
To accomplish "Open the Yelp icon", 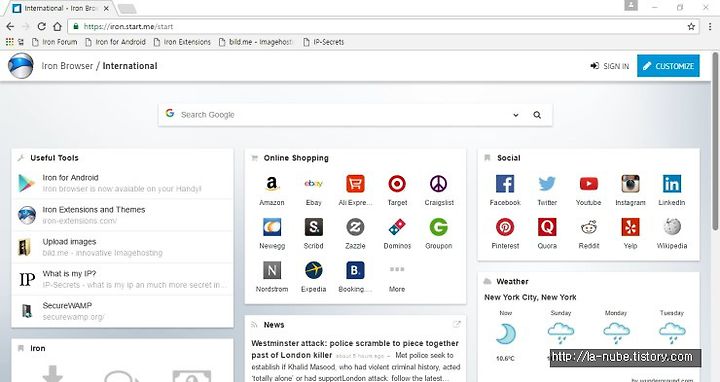I will [x=630, y=227].
